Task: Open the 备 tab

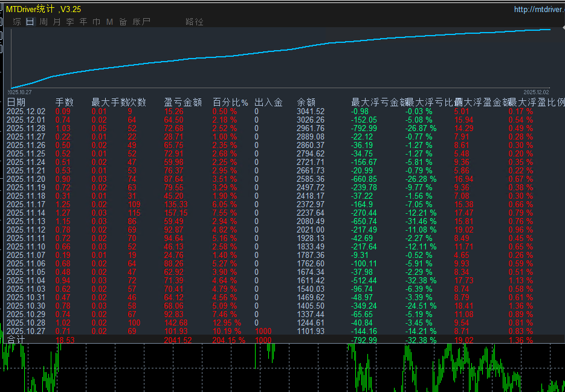Action: (123, 22)
